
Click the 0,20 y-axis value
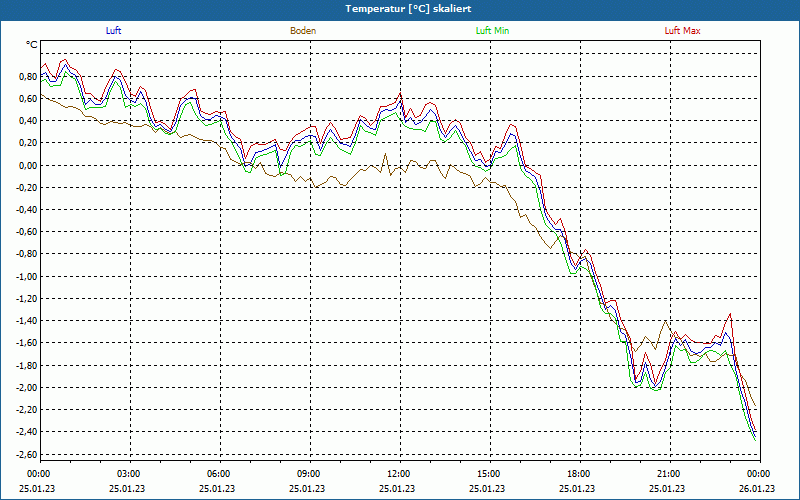pyautogui.click(x=29, y=143)
